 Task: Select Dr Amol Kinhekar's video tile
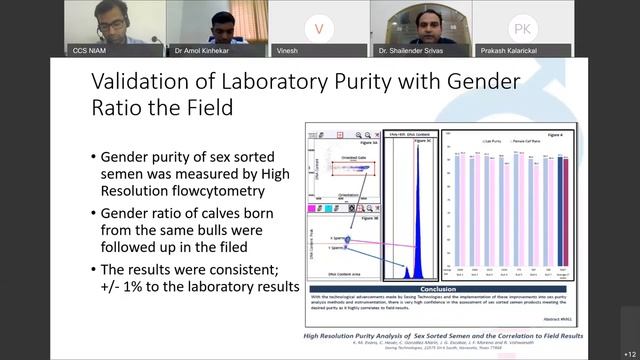tap(217, 28)
